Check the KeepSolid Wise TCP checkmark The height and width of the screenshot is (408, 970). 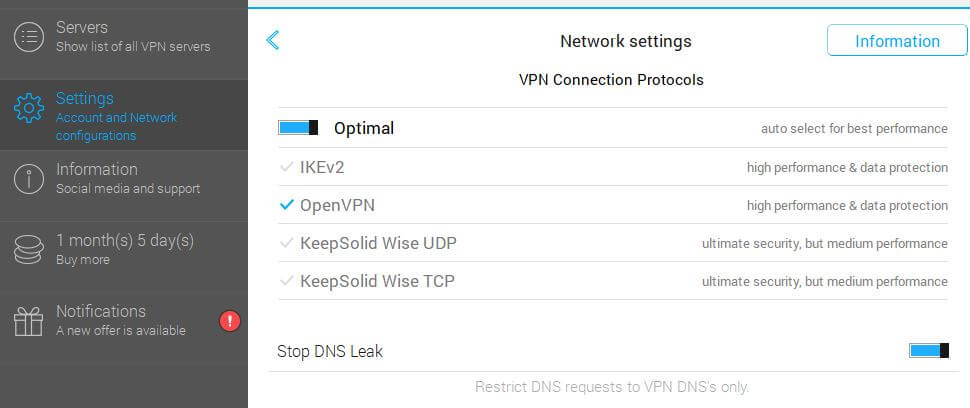point(286,281)
